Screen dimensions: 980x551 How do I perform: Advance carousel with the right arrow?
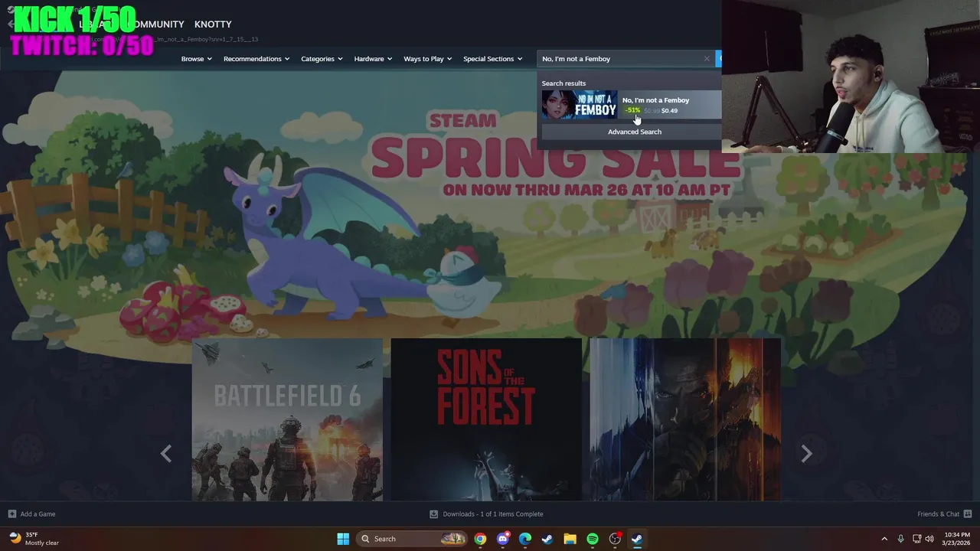pyautogui.click(x=806, y=454)
